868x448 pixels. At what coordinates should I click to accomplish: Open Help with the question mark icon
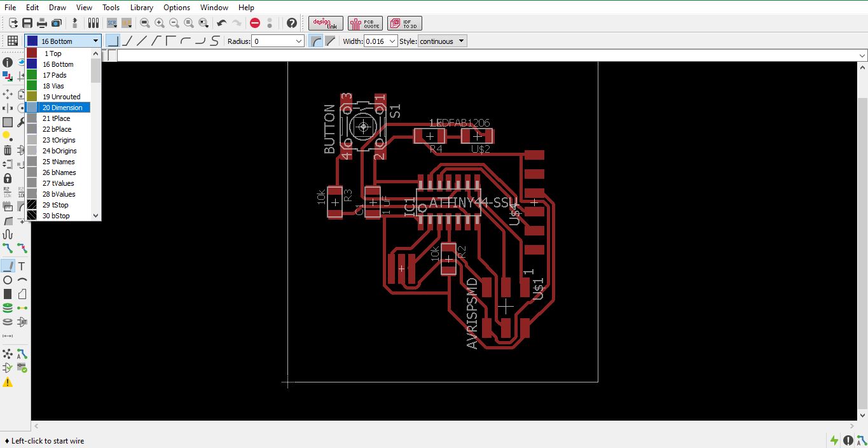[x=292, y=23]
